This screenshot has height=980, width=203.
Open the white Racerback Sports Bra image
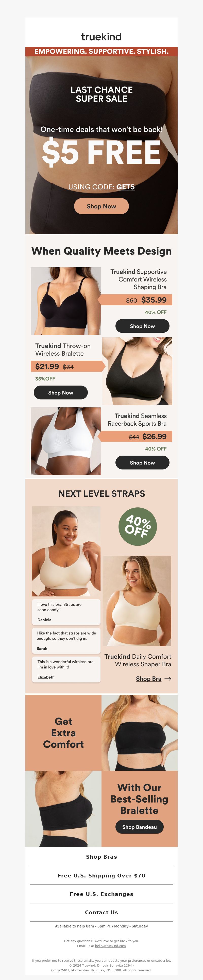(66, 441)
